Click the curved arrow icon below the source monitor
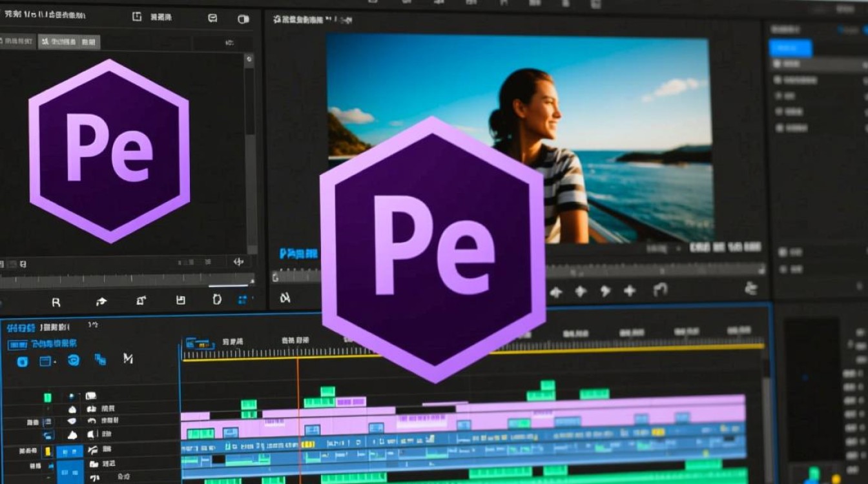 101,301
